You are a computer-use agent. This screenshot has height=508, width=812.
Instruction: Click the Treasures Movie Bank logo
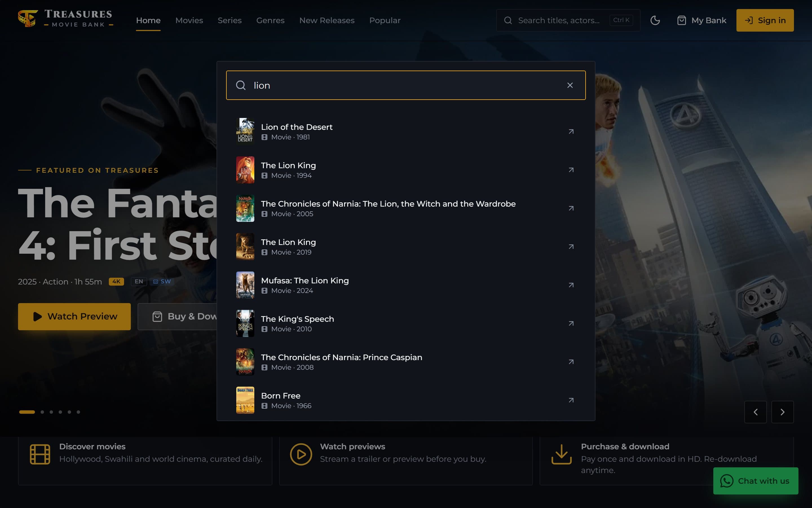66,19
